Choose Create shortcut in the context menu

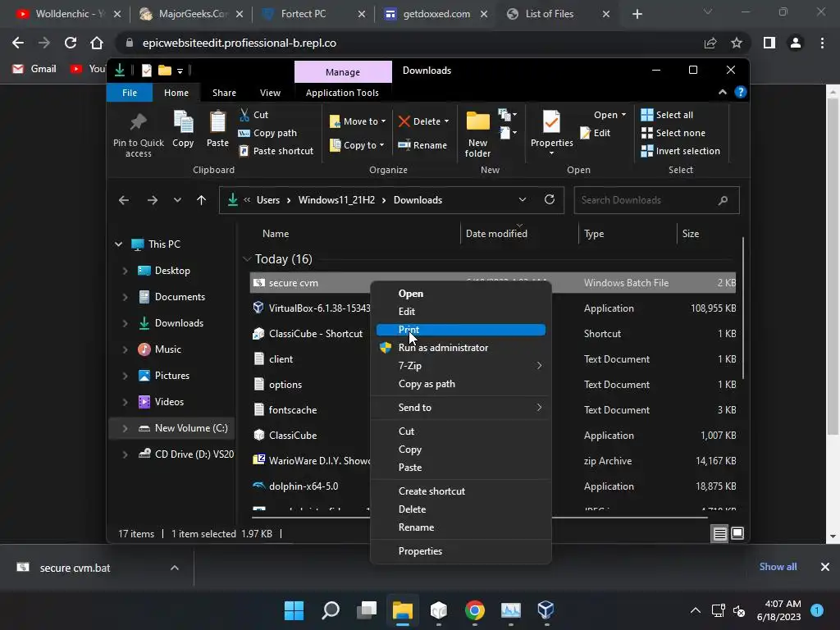(x=461, y=491)
